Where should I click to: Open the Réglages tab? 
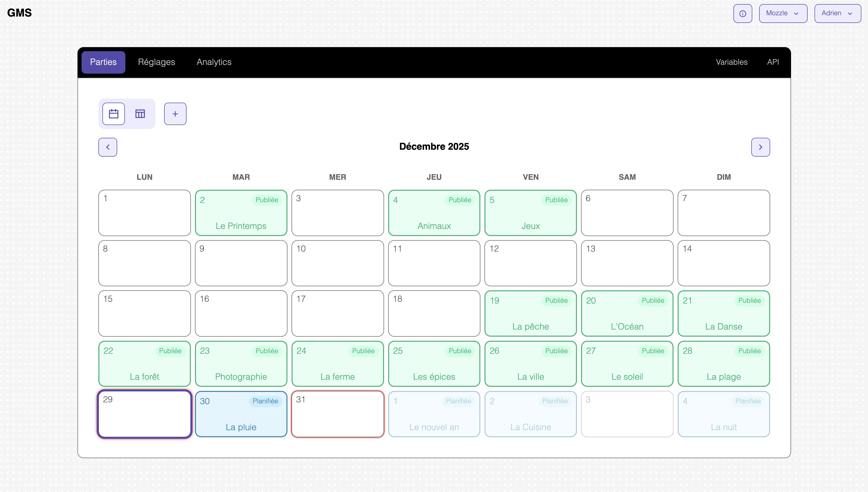point(156,62)
